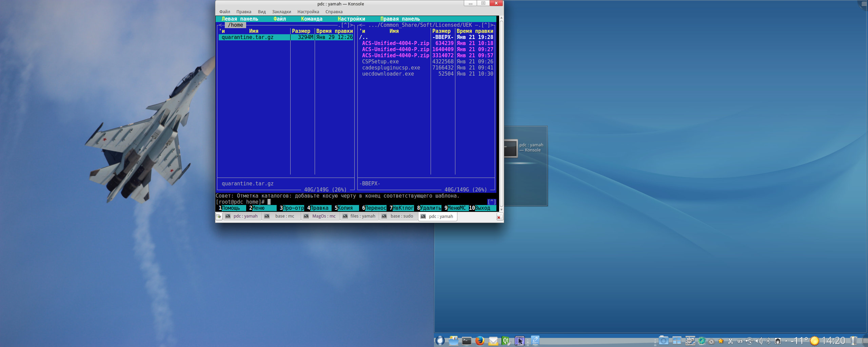
Task: Open the Qt Designer taskbar icon
Action: (x=506, y=341)
